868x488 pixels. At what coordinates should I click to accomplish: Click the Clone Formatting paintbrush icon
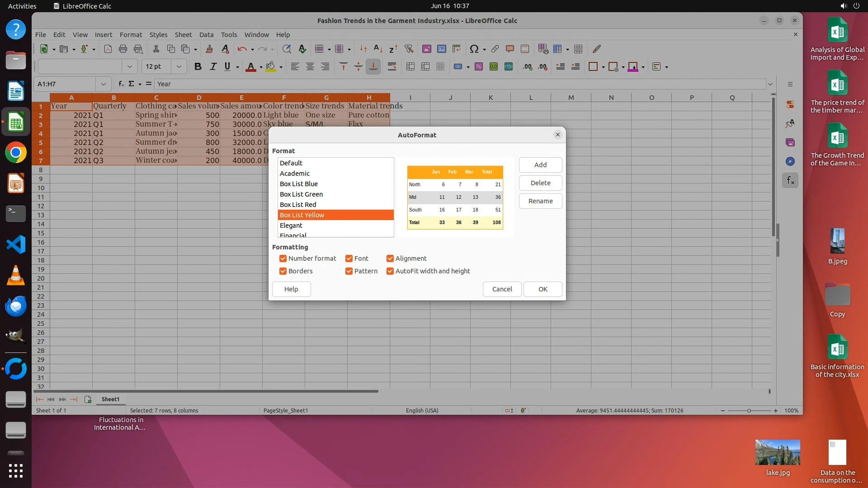[x=209, y=49]
